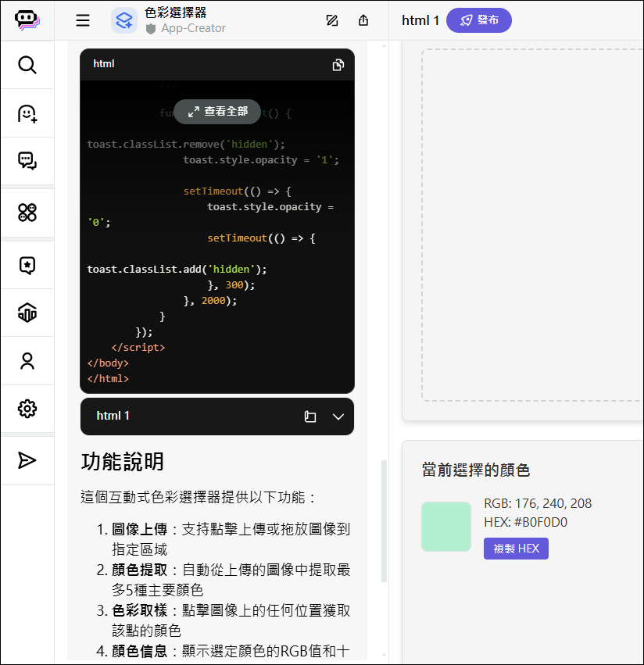This screenshot has width=644, height=665.
Task: Click the 色彩選擇器 chat title
Action: click(176, 13)
